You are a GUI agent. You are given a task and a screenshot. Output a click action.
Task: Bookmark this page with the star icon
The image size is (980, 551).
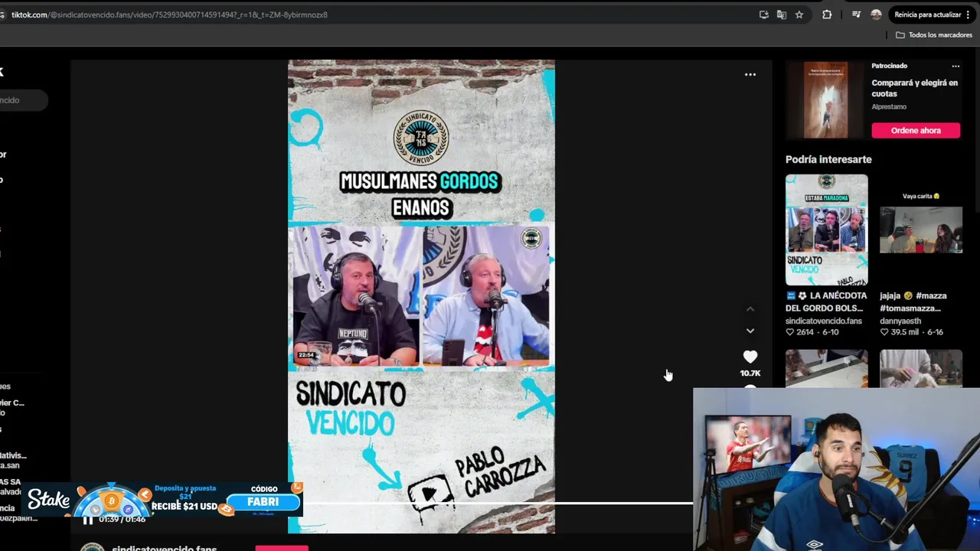[x=799, y=15]
